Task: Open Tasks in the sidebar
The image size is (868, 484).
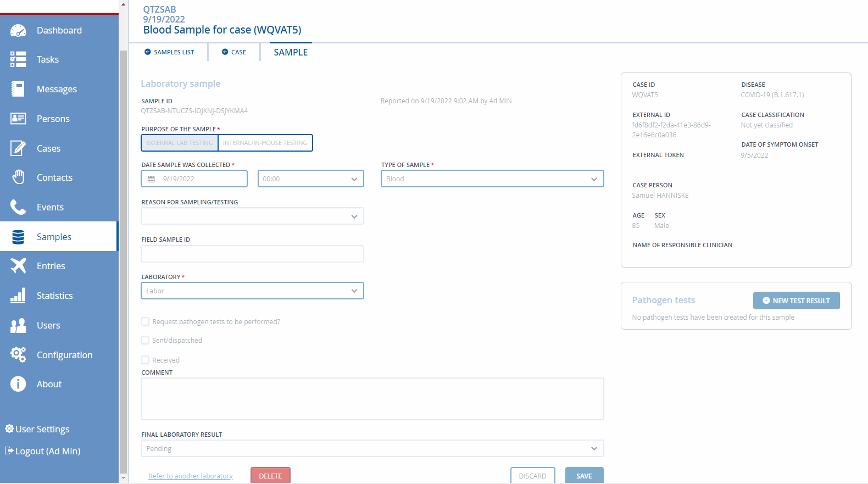Action: coord(59,59)
